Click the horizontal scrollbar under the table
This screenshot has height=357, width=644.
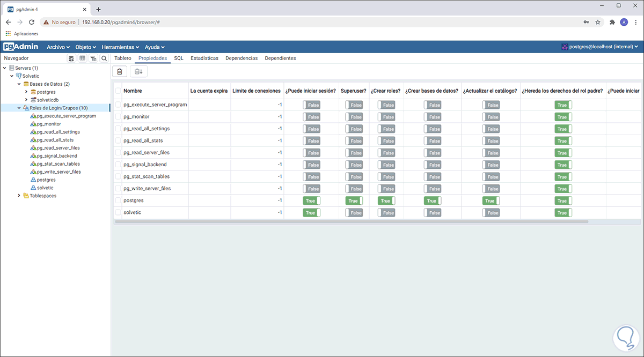point(352,221)
